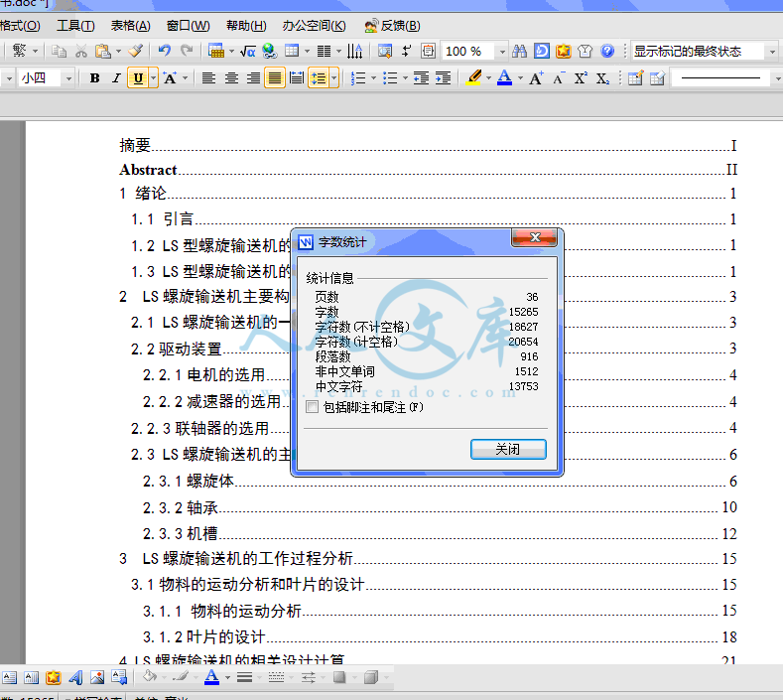Increase paragraph indent
The width and height of the screenshot is (783, 700).
pyautogui.click(x=444, y=78)
